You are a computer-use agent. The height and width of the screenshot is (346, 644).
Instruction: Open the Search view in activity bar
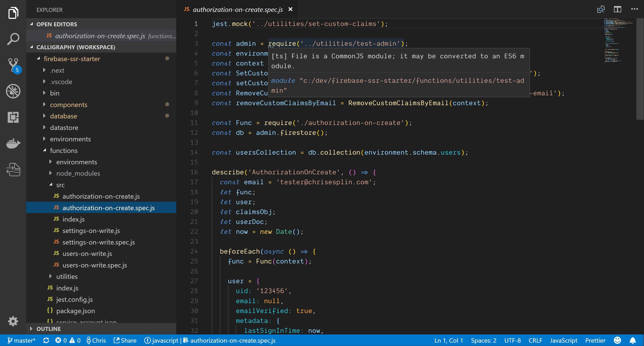click(13, 39)
